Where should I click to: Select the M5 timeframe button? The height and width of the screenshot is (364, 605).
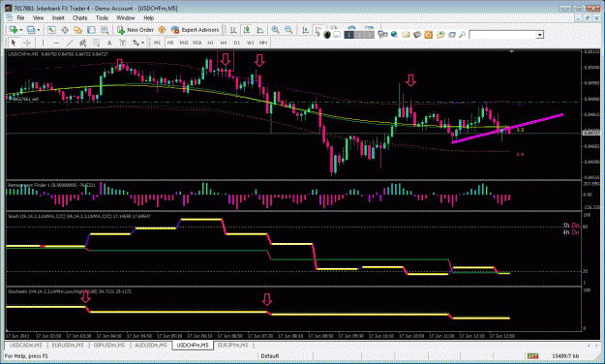pos(170,43)
